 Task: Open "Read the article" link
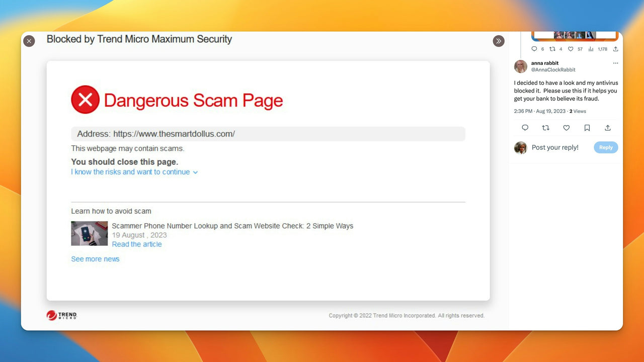(x=137, y=244)
